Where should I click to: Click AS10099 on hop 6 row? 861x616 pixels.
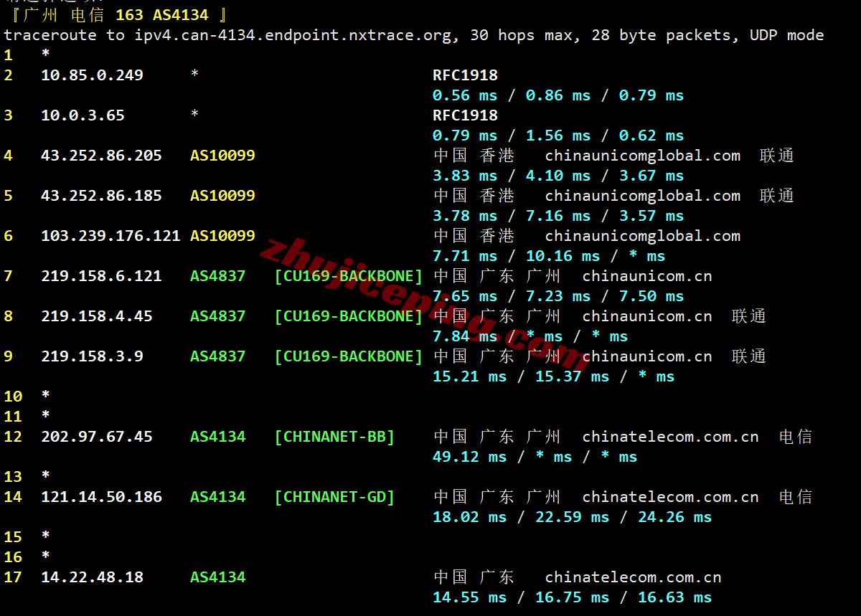click(222, 236)
